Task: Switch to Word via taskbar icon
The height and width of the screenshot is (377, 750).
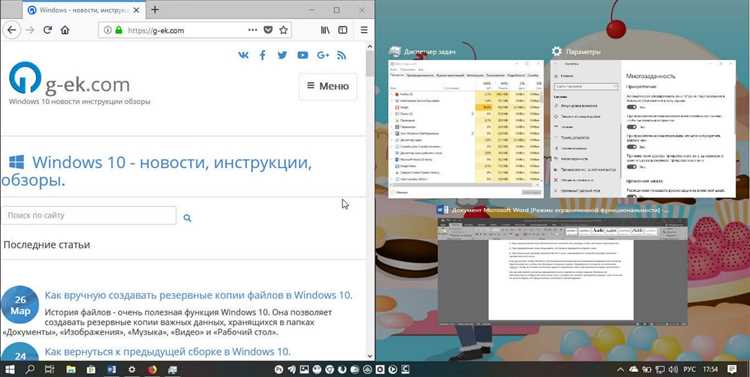Action: click(x=111, y=369)
